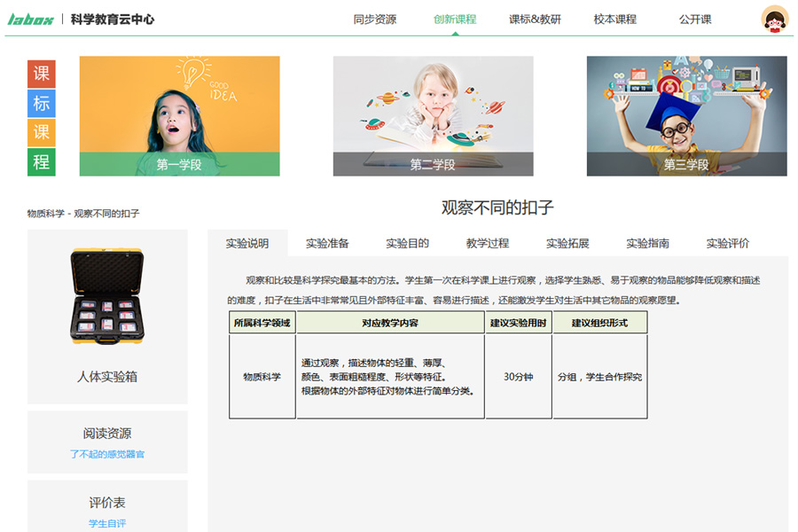Click the 阅读资源 heading

107,434
